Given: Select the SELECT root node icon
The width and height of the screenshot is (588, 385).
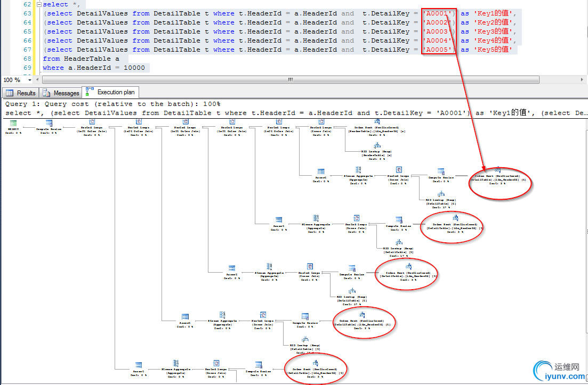Looking at the screenshot, I should click(x=13, y=123).
